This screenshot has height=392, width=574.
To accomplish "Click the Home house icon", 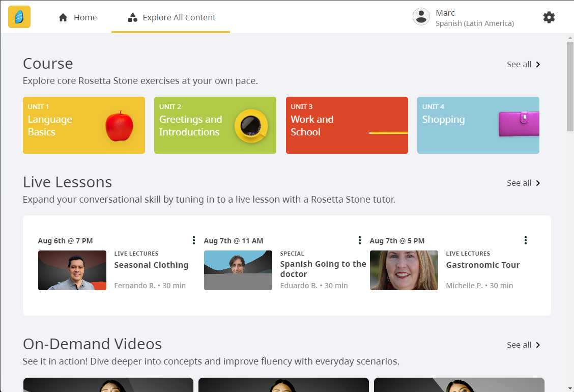I will tap(63, 17).
